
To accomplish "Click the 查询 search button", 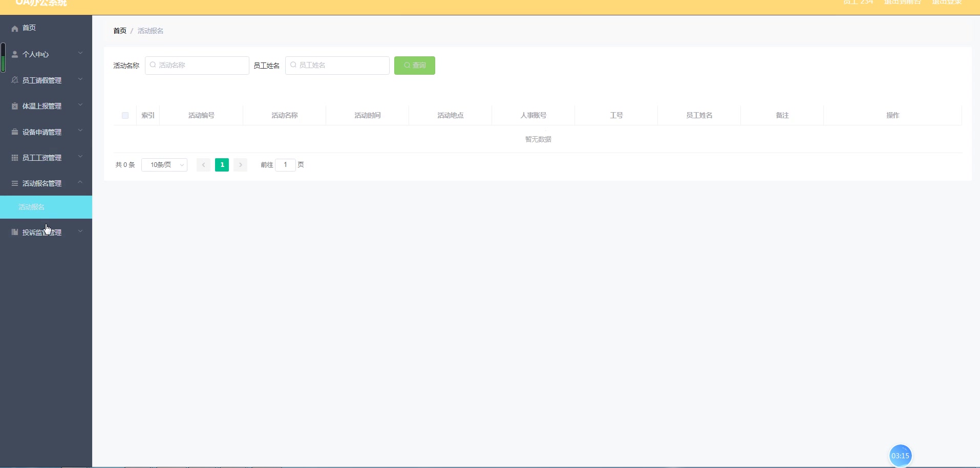I will (415, 66).
